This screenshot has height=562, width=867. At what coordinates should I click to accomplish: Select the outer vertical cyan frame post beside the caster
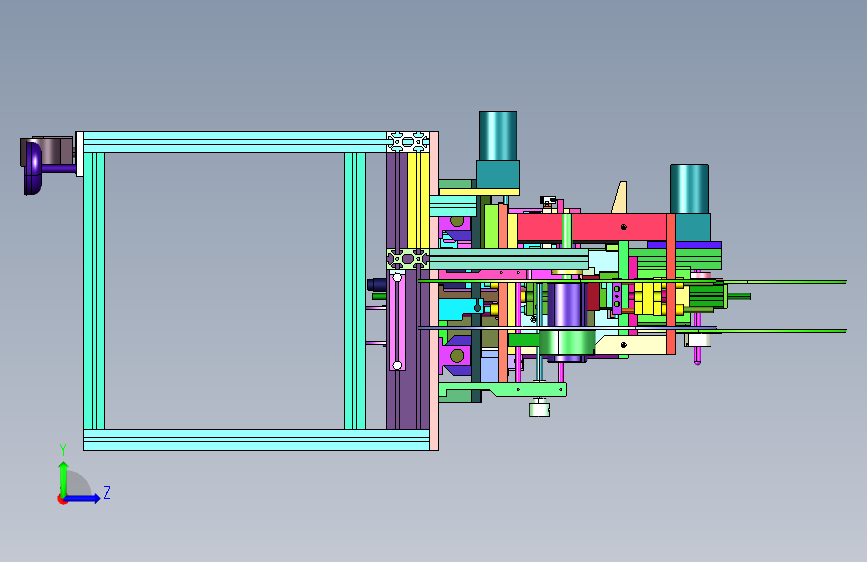coord(94,291)
